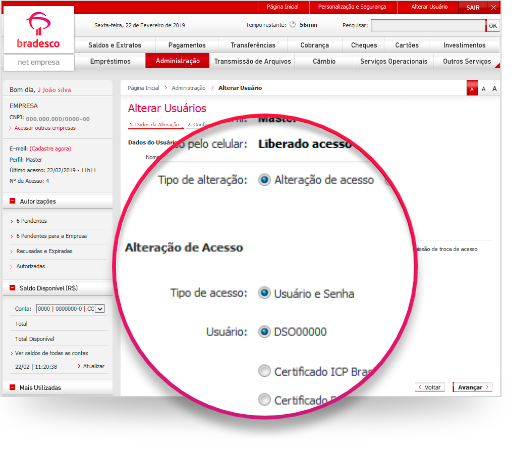
Task: Open the Conta account dropdown
Action: coord(70,309)
